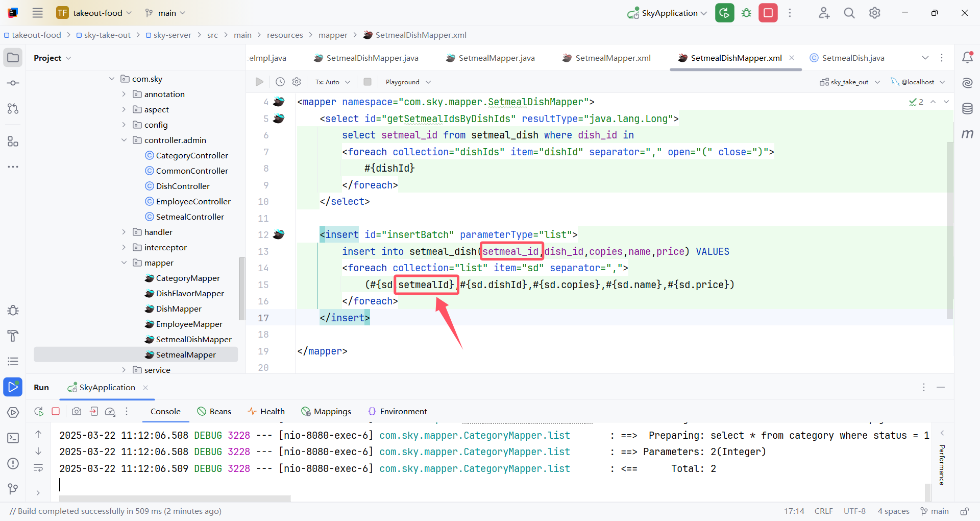Open @localhost data source dropdown
The image size is (980, 521).
coord(918,82)
